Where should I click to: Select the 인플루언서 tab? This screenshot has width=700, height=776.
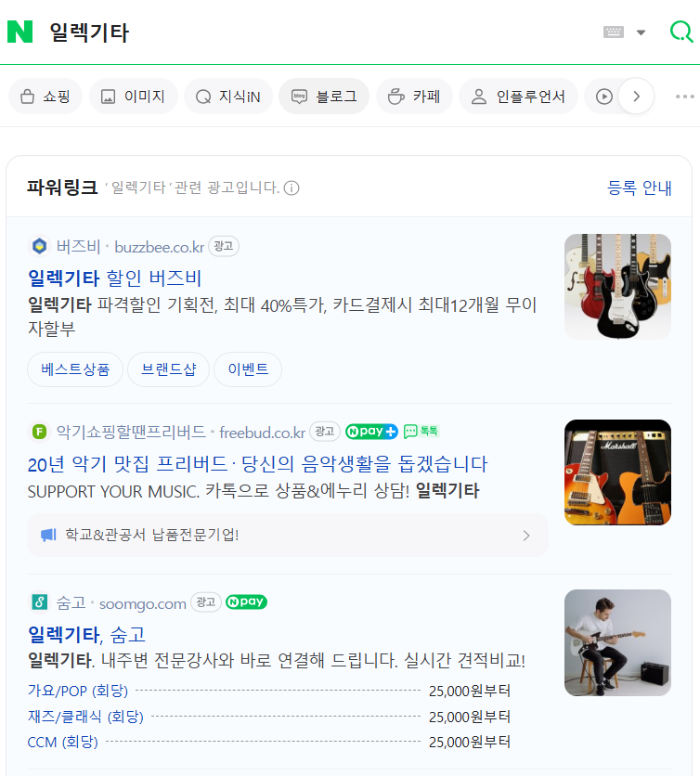click(x=518, y=96)
